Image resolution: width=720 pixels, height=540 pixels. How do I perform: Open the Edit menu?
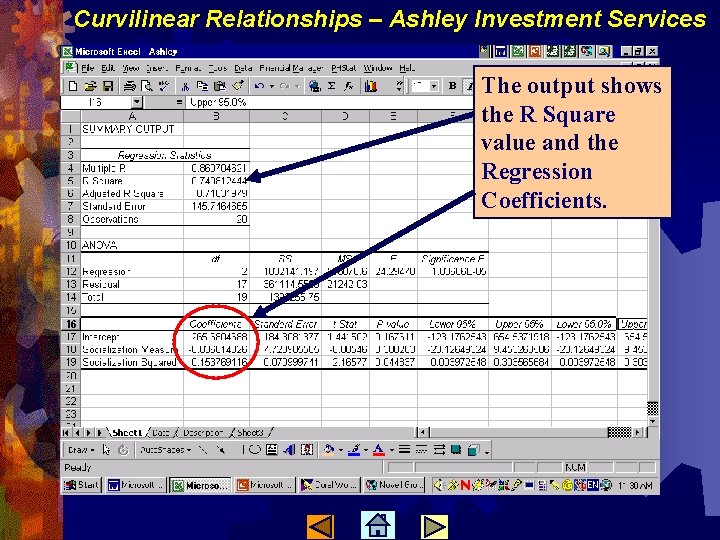tap(108, 68)
